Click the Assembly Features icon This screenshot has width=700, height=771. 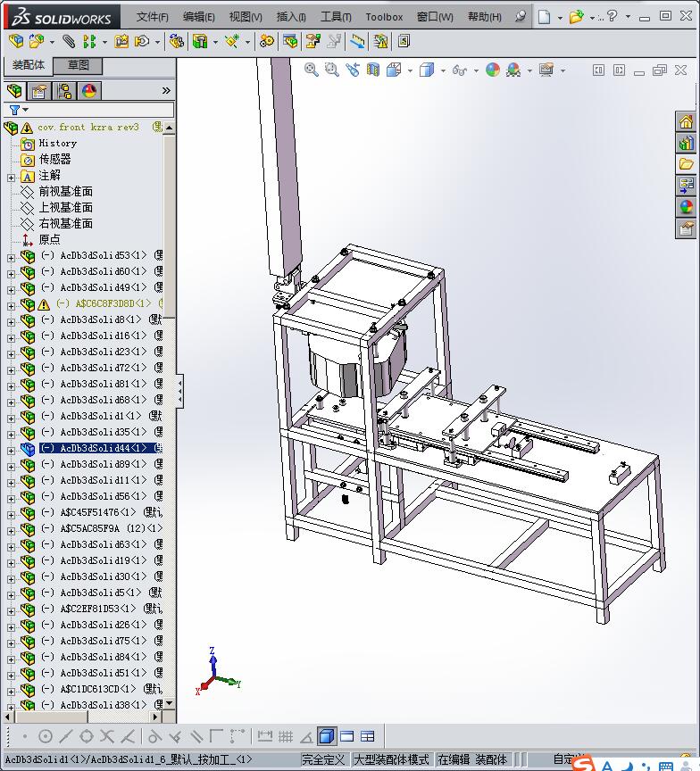click(200, 41)
